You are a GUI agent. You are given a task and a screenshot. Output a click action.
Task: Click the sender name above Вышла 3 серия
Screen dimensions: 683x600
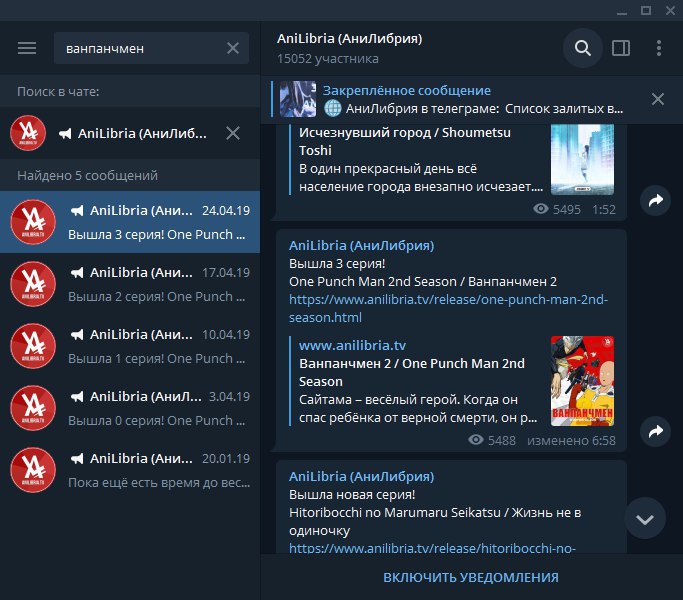pyautogui.click(x=362, y=245)
